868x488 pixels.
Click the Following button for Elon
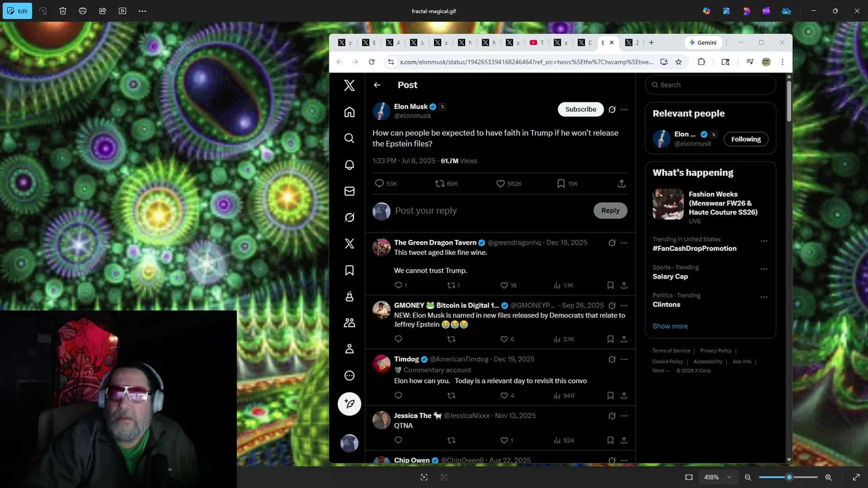[x=746, y=139]
